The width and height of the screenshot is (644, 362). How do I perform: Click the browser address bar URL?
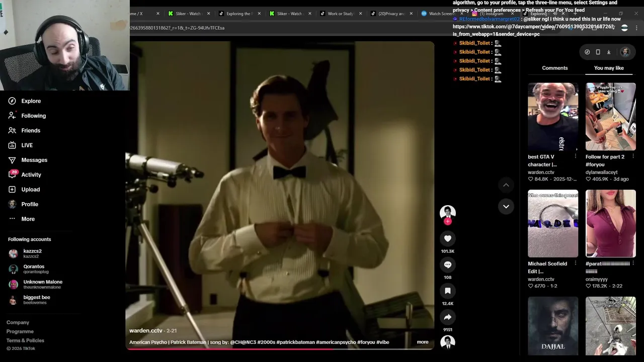point(177,28)
